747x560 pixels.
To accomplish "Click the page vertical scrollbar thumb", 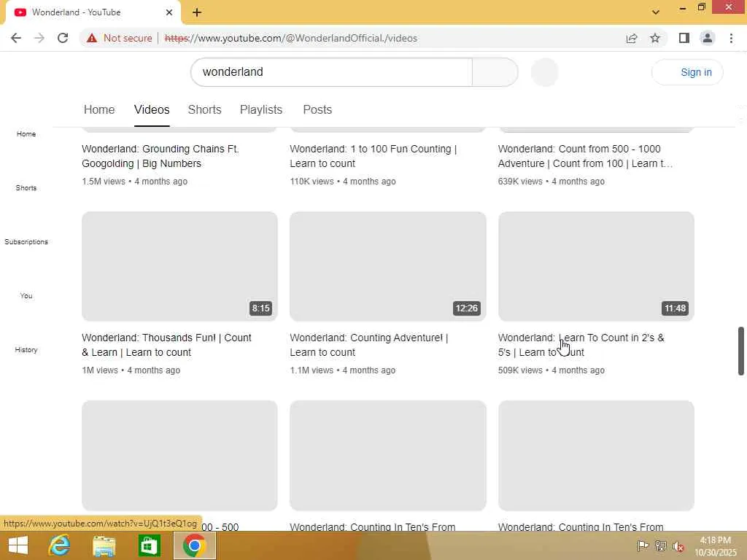I will (741, 351).
